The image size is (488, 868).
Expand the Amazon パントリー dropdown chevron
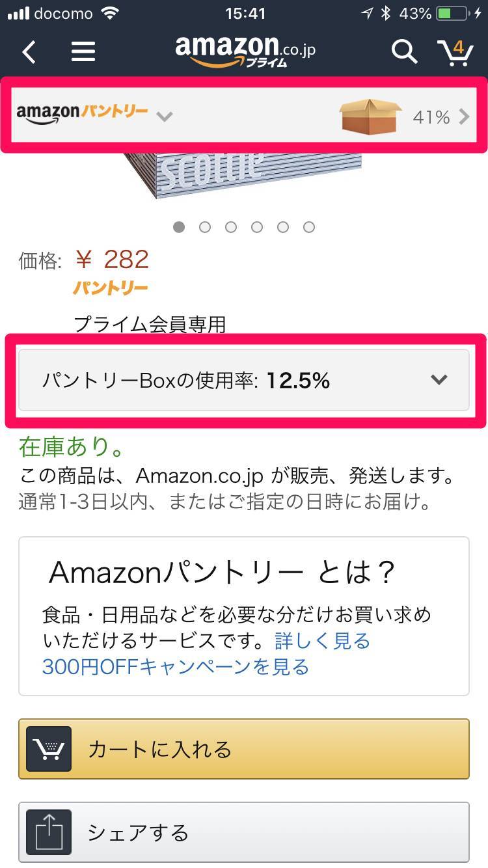[165, 116]
